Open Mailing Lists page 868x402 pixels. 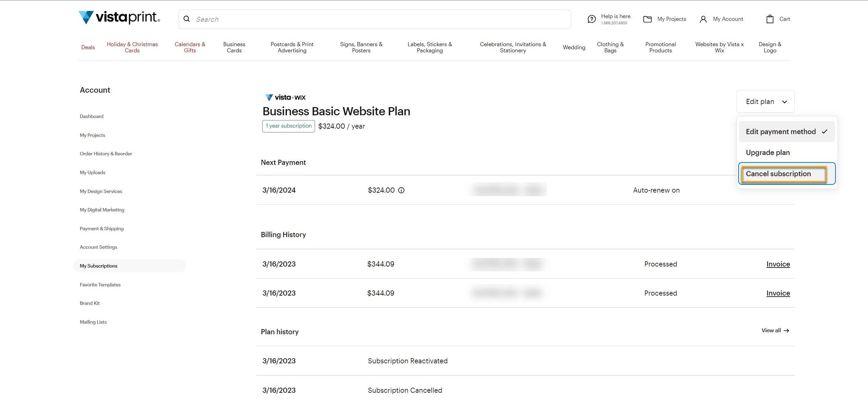coord(93,322)
